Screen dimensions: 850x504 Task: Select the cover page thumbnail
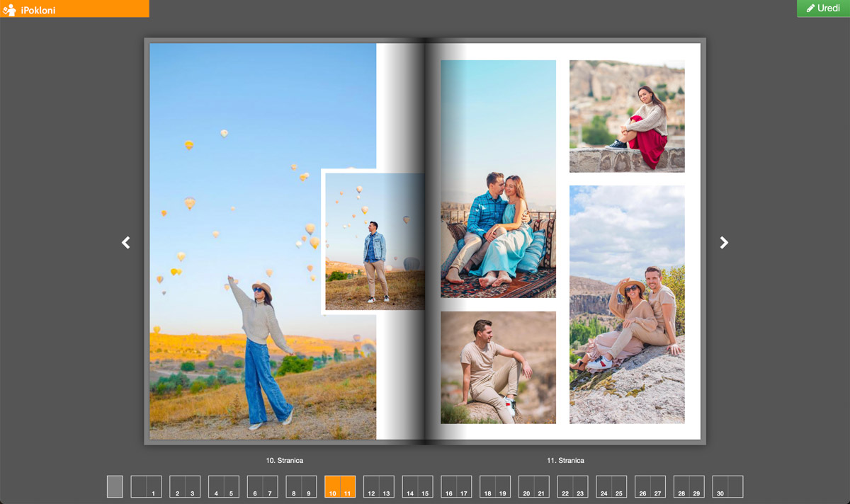point(115,486)
